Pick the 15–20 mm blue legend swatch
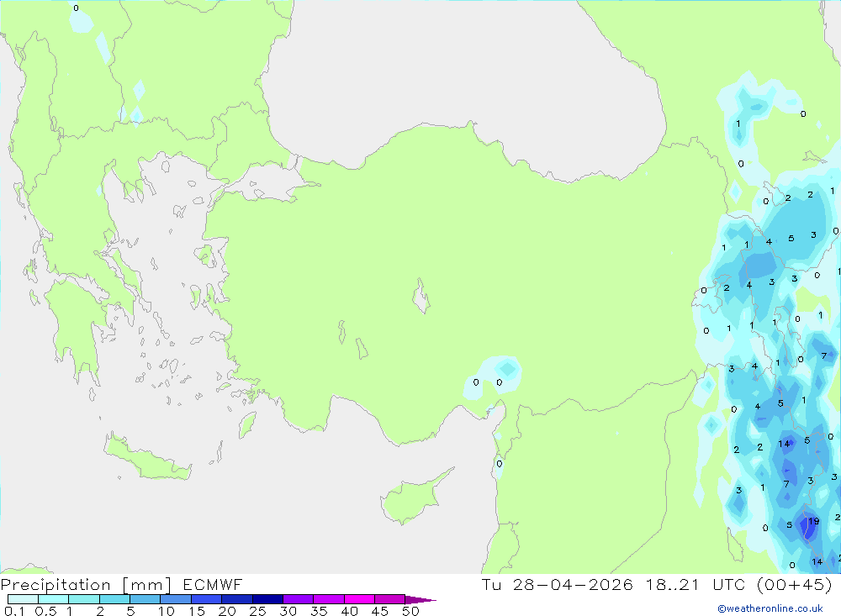The width and height of the screenshot is (841, 616). (x=207, y=599)
